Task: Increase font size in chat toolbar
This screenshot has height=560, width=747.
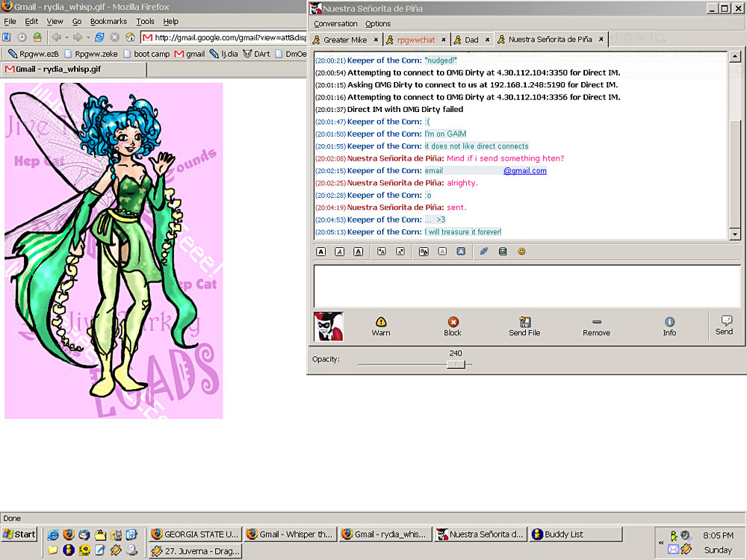Action: click(x=382, y=252)
